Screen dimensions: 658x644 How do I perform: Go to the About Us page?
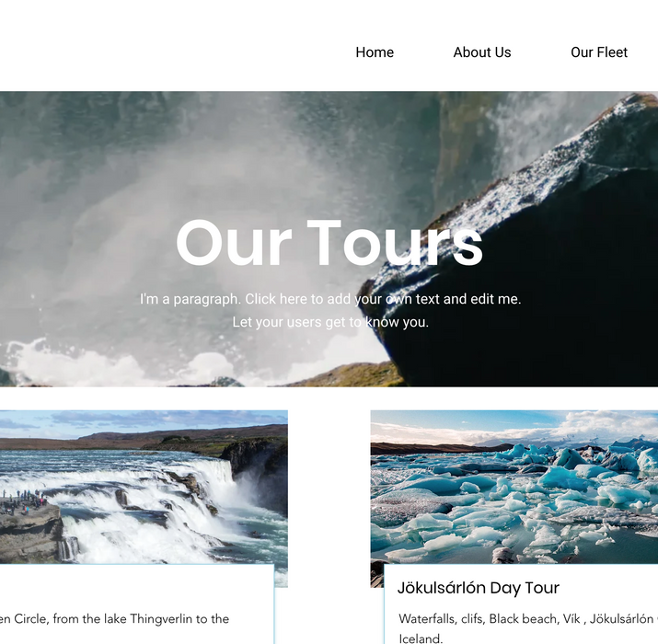point(481,52)
